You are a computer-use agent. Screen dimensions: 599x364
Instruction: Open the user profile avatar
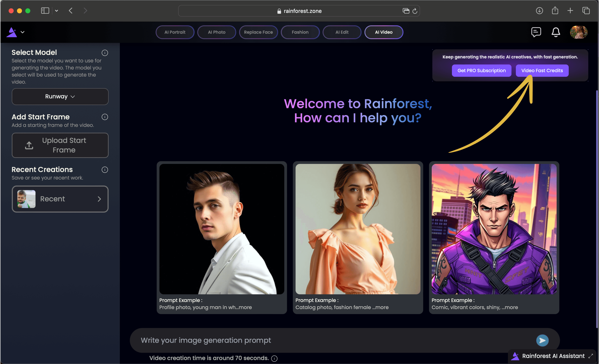579,32
